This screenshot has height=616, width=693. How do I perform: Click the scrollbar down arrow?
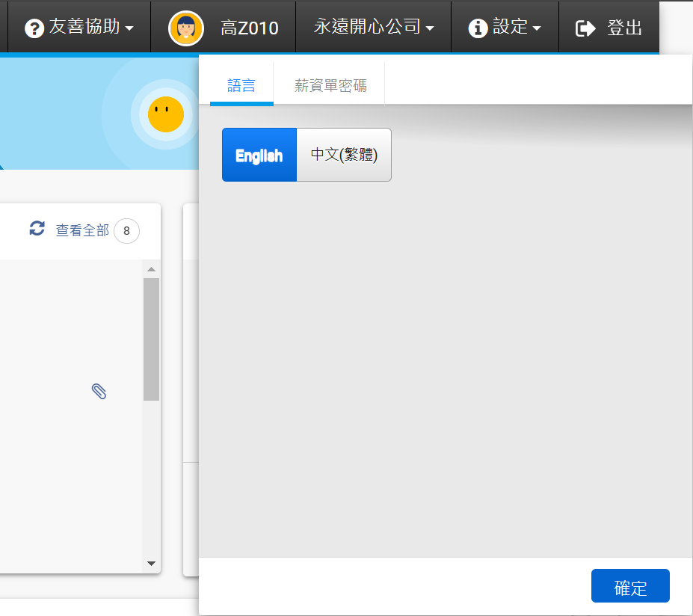[151, 564]
